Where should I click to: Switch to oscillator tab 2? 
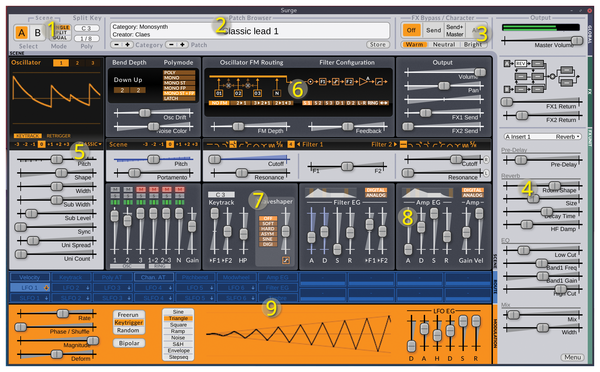coord(77,63)
